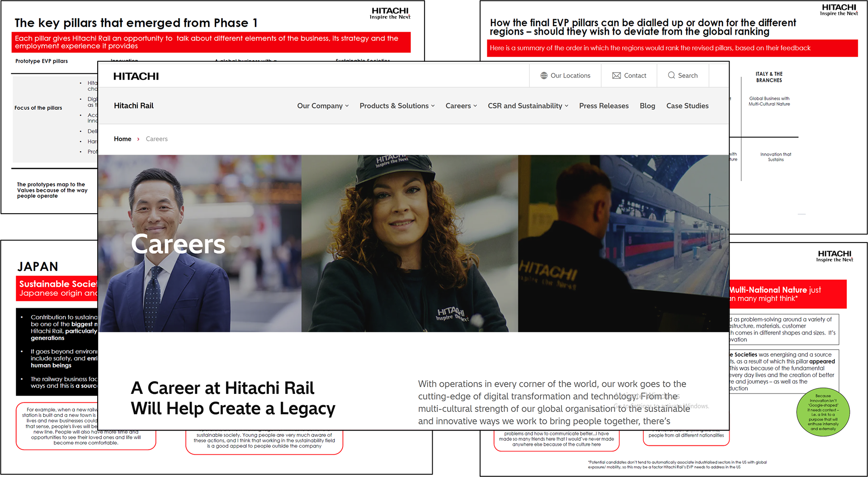Expand the Careers dropdown chevron in the navigation
This screenshot has height=477, width=868.
coord(475,106)
